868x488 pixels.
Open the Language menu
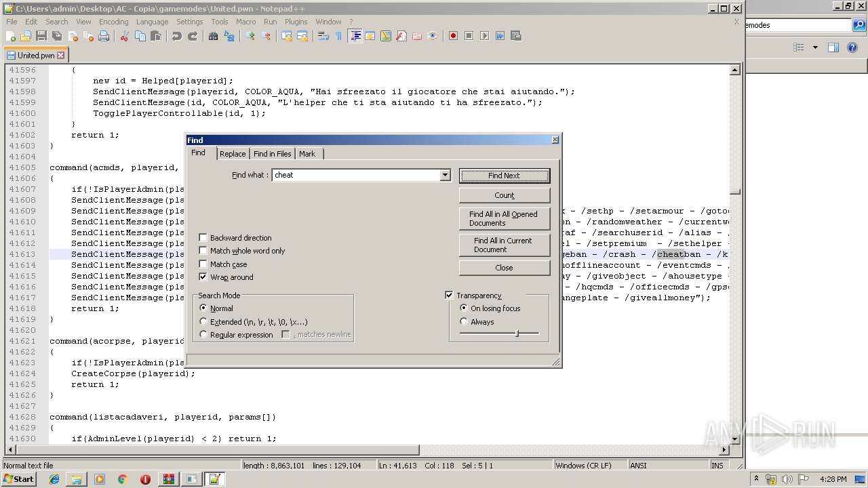pyautogui.click(x=152, y=22)
